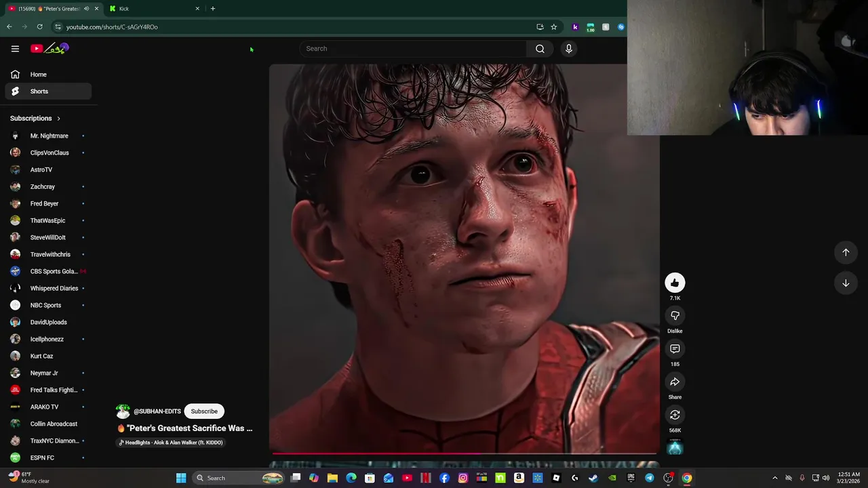Click the search magnifier button

click(540, 49)
